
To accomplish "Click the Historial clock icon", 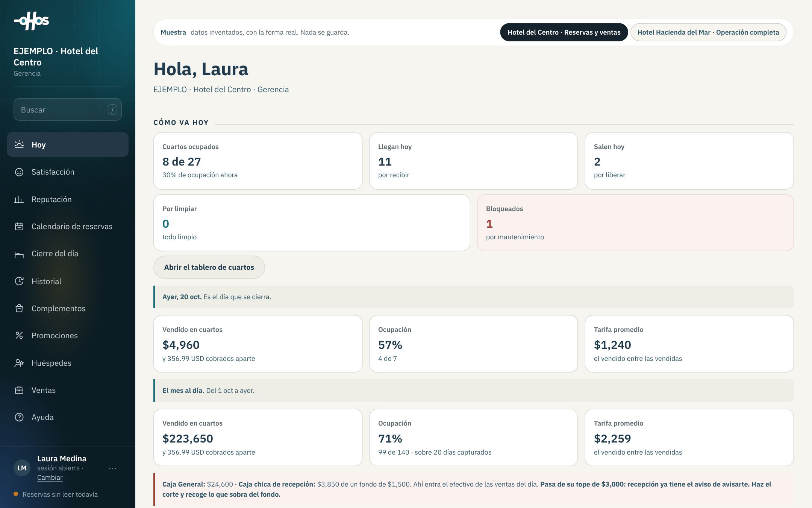I will tap(19, 281).
